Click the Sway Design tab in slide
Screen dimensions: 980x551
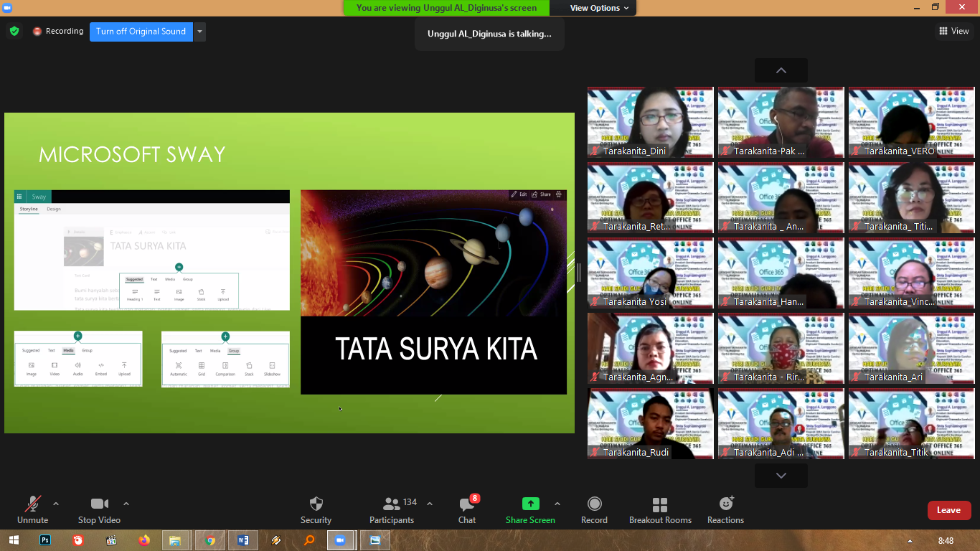click(54, 209)
